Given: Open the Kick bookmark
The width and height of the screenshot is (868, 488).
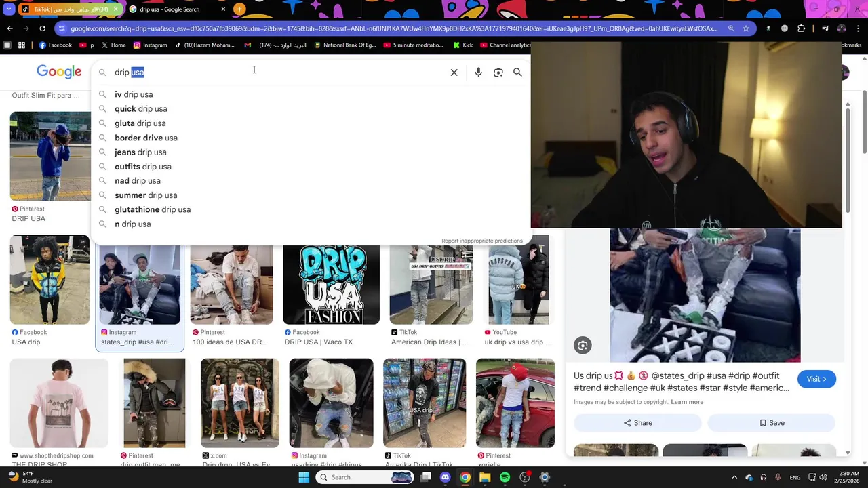Looking at the screenshot, I should (x=462, y=45).
